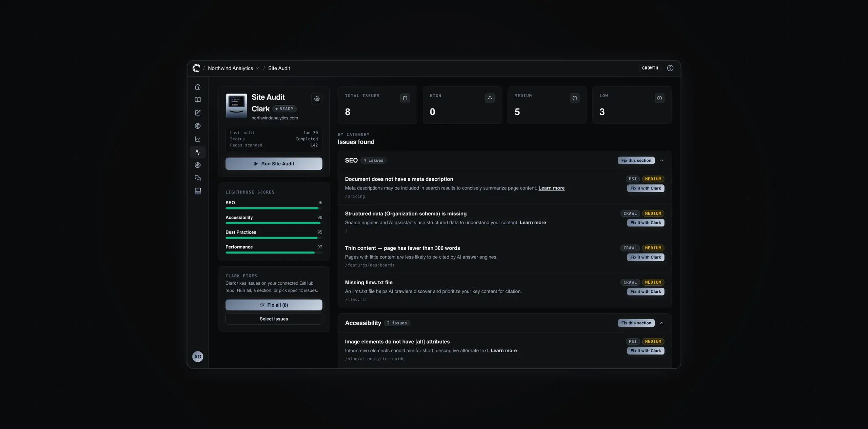868x429 pixels.
Task: Open the Clark computer icon in the sidebar
Action: pos(198,191)
